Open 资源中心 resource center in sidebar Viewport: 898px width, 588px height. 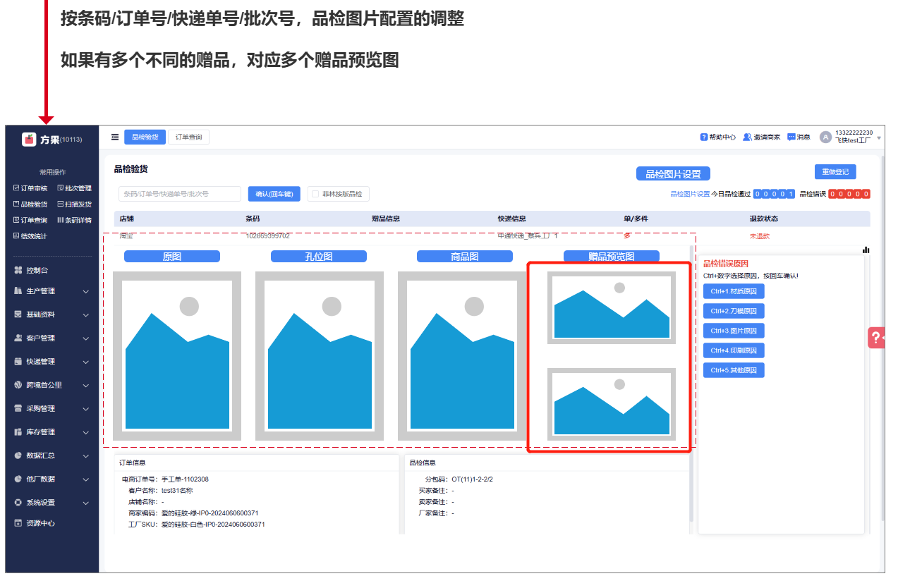[40, 523]
